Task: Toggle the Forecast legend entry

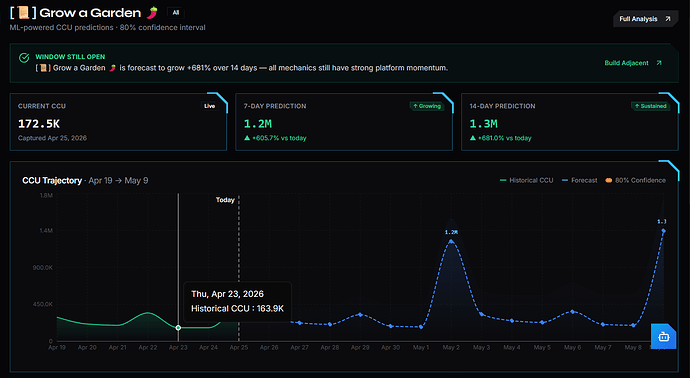Action: (x=580, y=180)
